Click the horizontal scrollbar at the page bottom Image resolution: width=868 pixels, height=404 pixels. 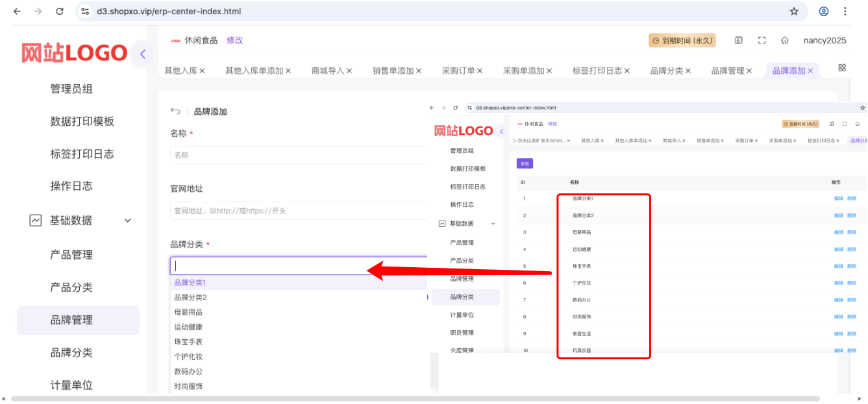415,398
